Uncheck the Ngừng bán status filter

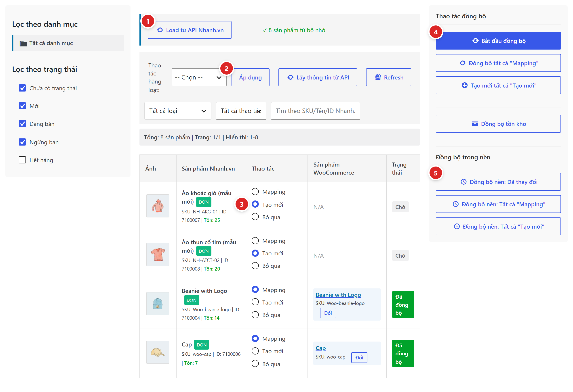pyautogui.click(x=22, y=142)
